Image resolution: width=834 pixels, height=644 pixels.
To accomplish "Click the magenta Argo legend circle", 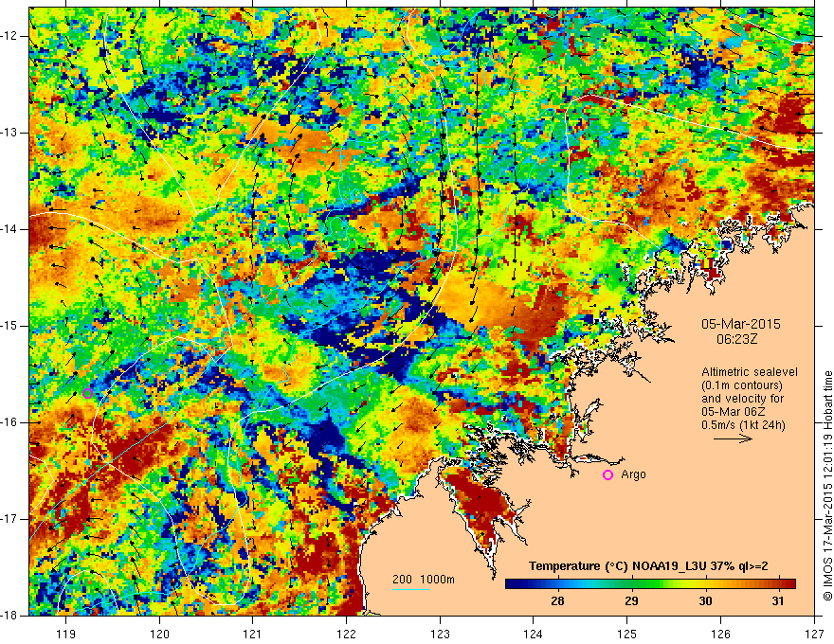I will tap(607, 475).
